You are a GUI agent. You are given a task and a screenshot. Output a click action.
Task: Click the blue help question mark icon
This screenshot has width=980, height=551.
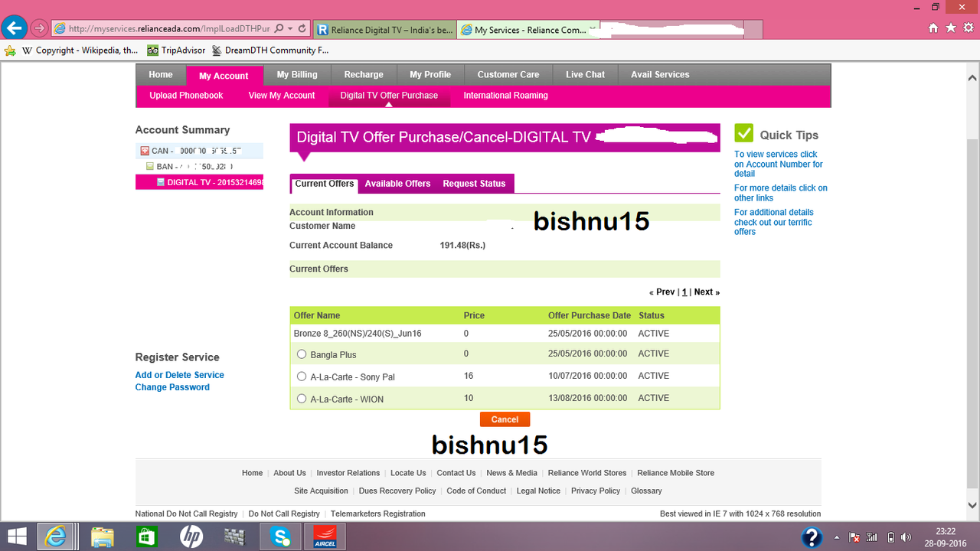[x=812, y=536]
